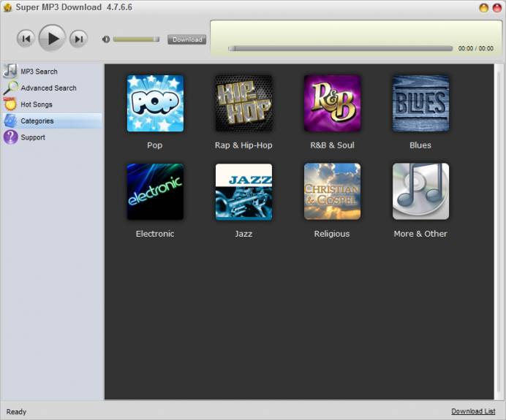Image resolution: width=506 pixels, height=420 pixels.
Task: Click the 'Pop' label
Action: pyautogui.click(x=155, y=145)
